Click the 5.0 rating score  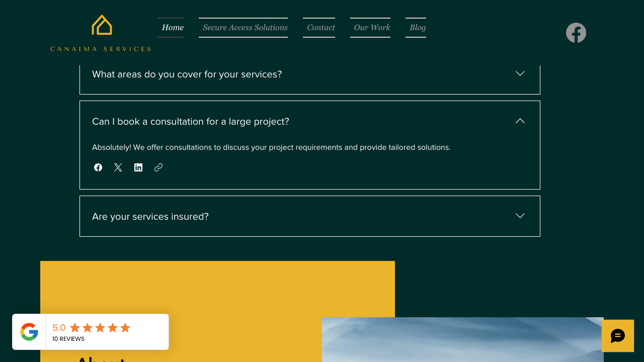tap(58, 327)
